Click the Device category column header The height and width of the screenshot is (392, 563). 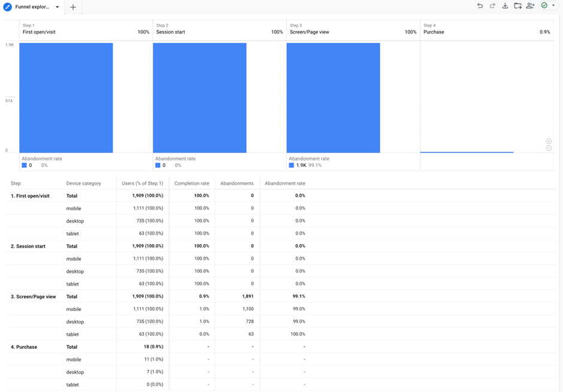[x=83, y=183]
